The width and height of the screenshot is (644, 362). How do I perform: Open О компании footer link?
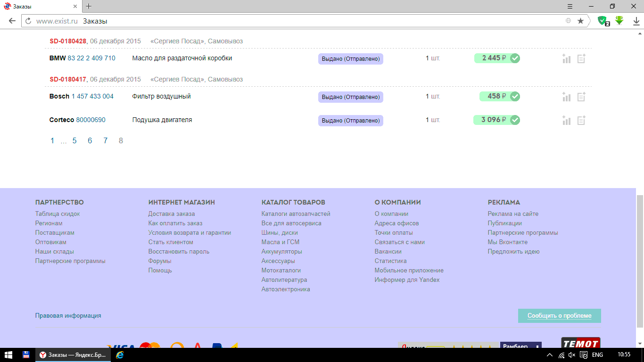tap(391, 214)
